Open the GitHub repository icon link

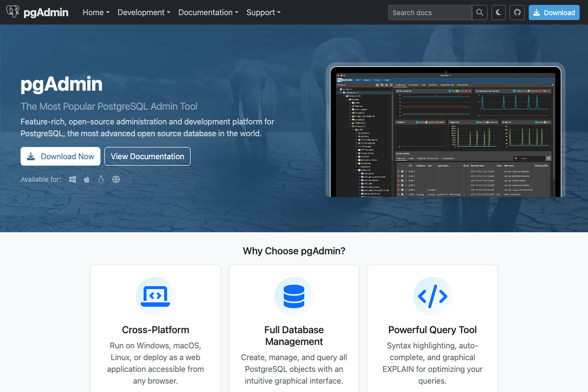pyautogui.click(x=517, y=13)
